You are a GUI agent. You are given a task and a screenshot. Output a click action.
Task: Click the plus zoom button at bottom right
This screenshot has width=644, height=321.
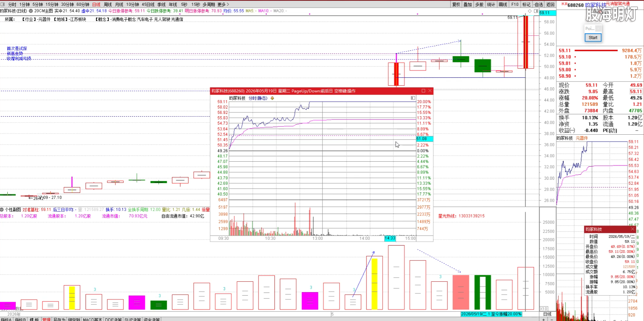coord(544,319)
